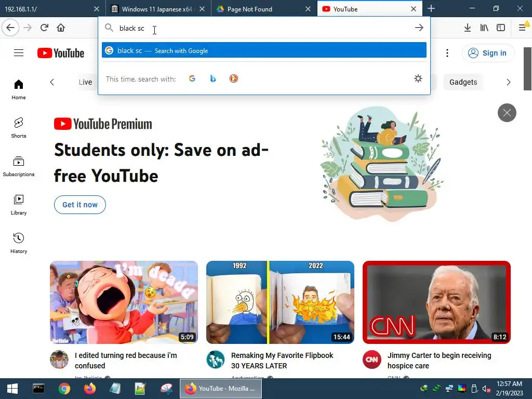Search this time with Bing icon

212,79
